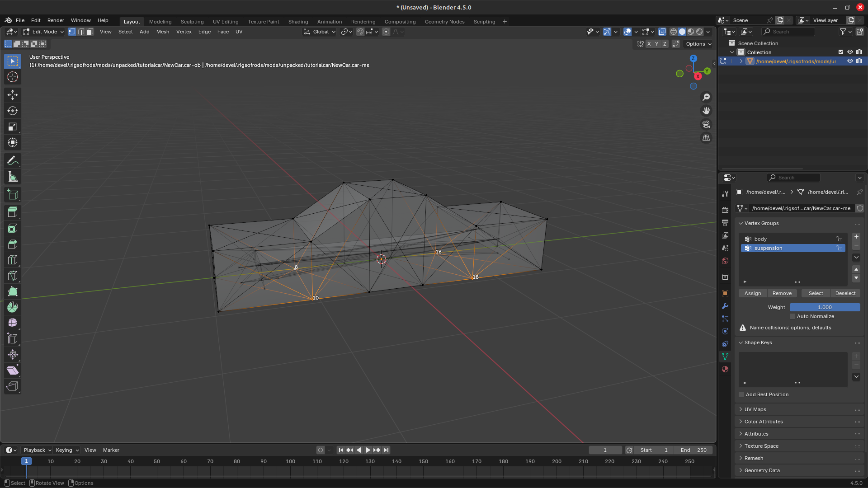
Task: Click blue Z axis on navigation gizmo
Action: [x=693, y=59]
